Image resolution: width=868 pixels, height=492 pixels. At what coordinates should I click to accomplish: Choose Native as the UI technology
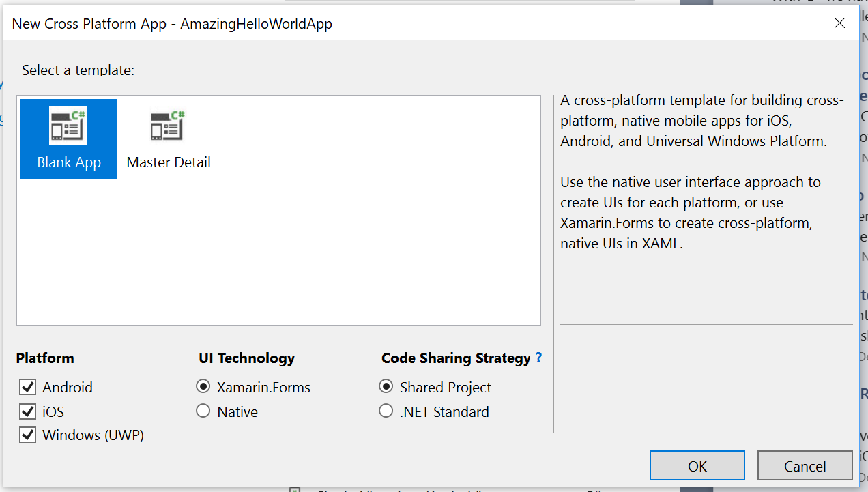(x=203, y=411)
